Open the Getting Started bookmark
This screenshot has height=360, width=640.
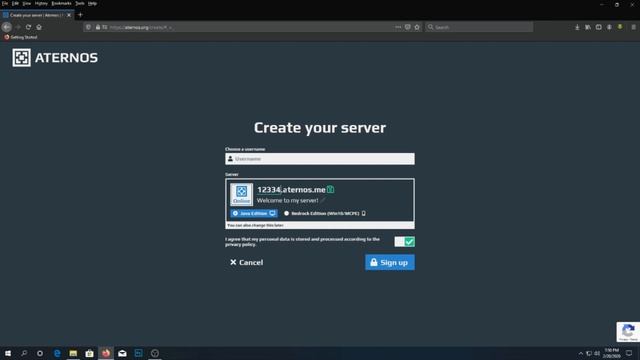point(21,37)
